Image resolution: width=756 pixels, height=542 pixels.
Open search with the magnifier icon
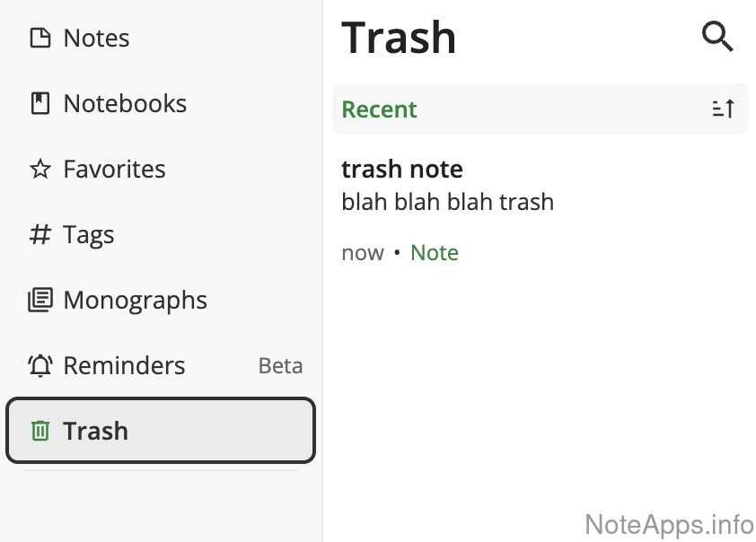[717, 38]
